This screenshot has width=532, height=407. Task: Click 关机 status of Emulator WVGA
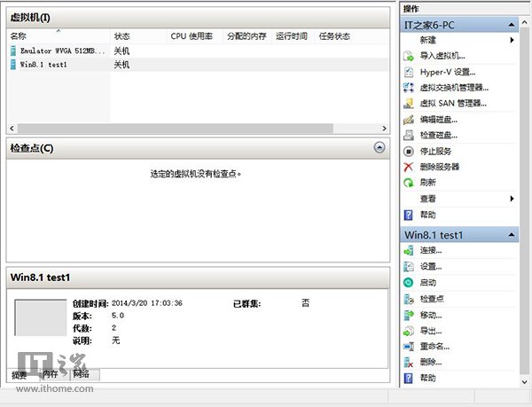(x=121, y=51)
